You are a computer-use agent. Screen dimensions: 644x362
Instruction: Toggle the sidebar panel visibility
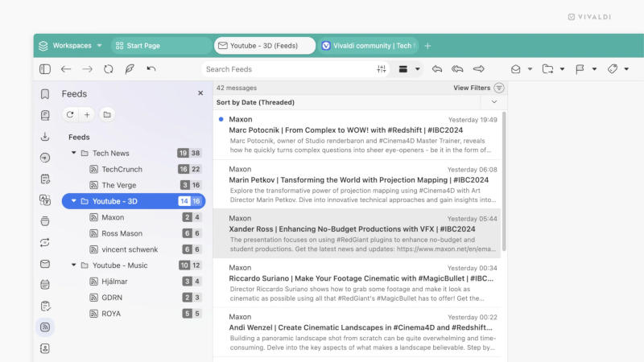coord(45,69)
